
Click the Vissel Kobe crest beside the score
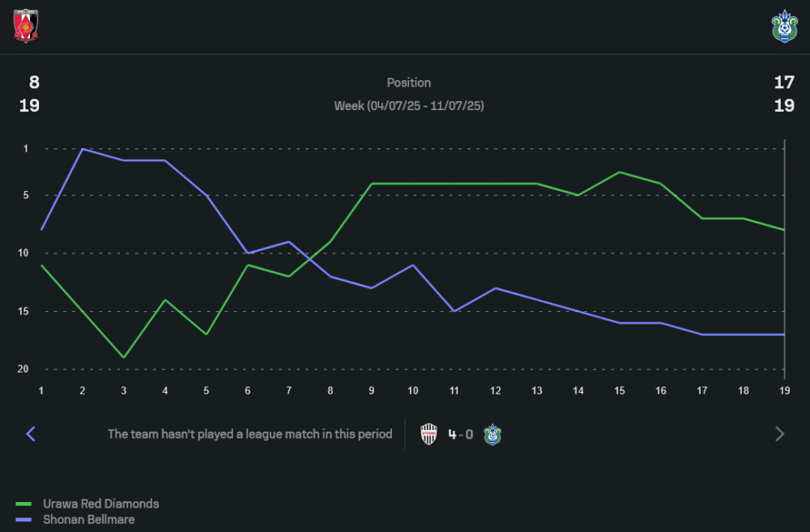click(x=429, y=434)
